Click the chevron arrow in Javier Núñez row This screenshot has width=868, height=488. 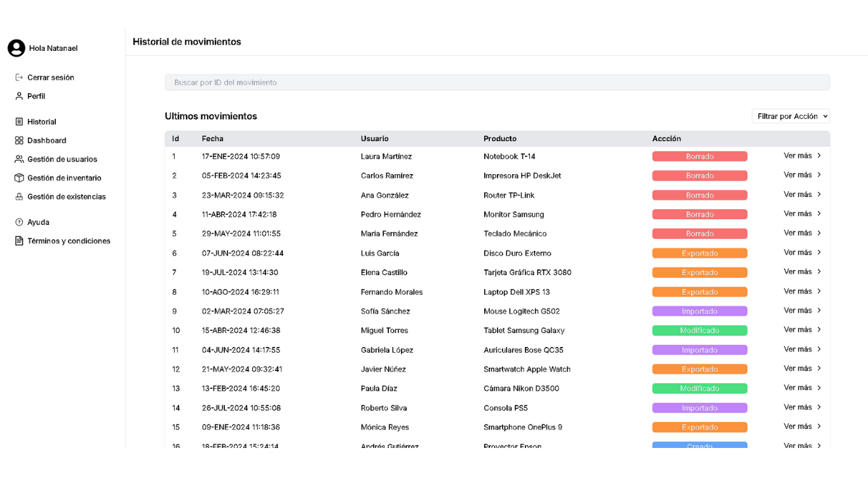point(819,368)
